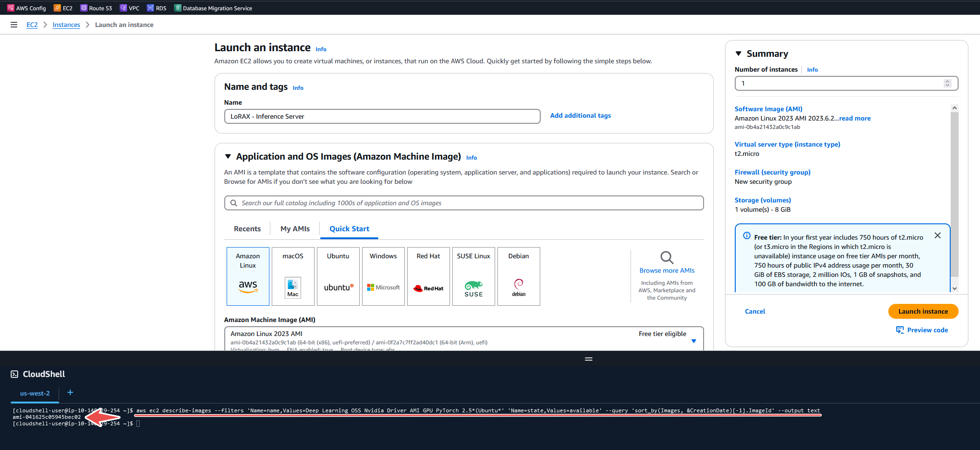Choose the macOS AMI tile
980x450 pixels.
coord(293,276)
